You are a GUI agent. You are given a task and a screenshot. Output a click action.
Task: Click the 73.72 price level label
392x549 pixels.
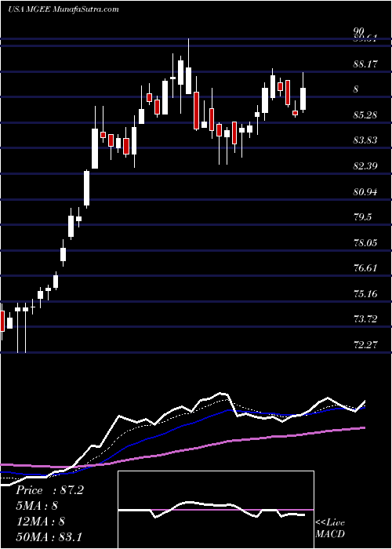point(365,319)
